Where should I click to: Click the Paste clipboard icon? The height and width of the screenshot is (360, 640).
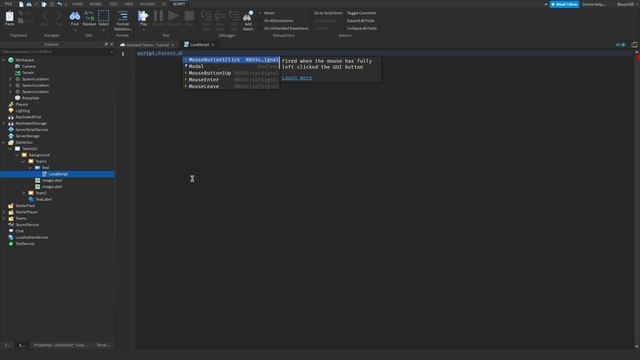[9, 17]
